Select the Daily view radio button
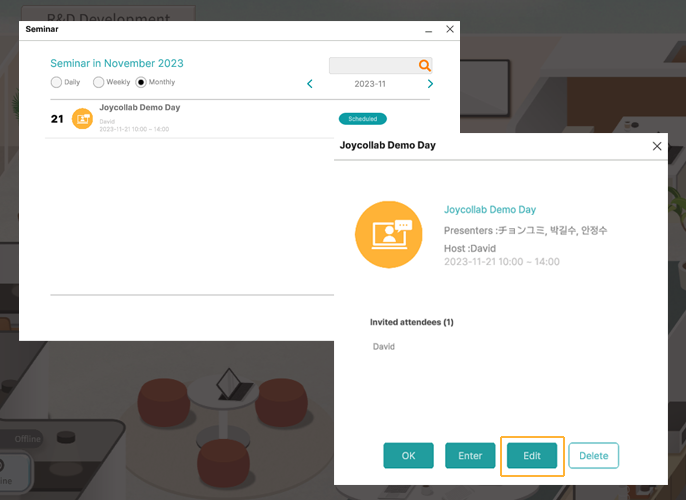686x500 pixels. click(56, 82)
